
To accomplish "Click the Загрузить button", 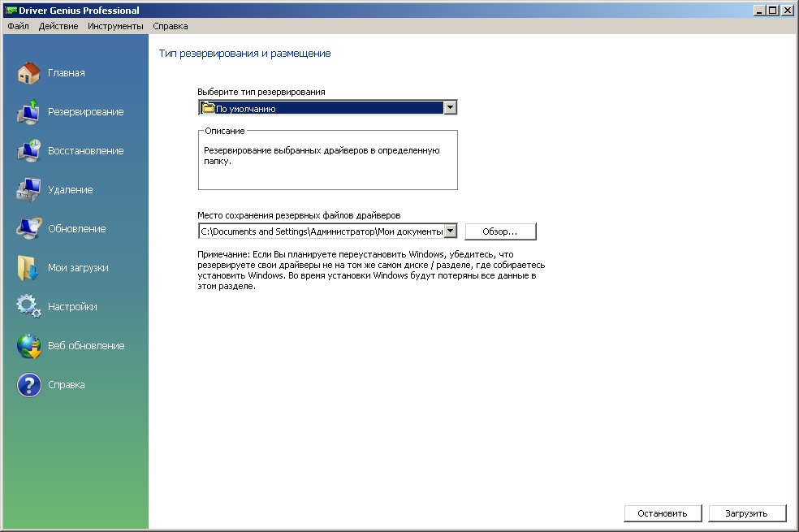I will click(747, 513).
